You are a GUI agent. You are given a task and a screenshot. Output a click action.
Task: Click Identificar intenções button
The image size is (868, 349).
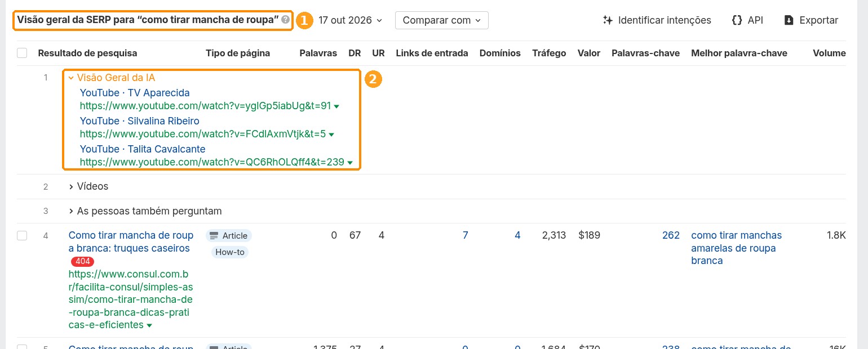[x=657, y=20]
